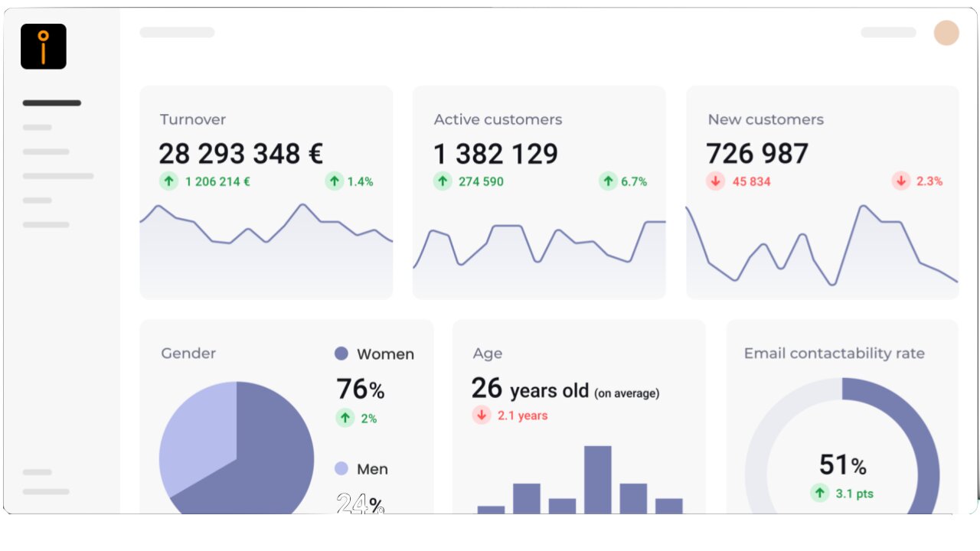This screenshot has width=980, height=551.
Task: Click the red decrease arrow beside 45 834
Action: [715, 181]
